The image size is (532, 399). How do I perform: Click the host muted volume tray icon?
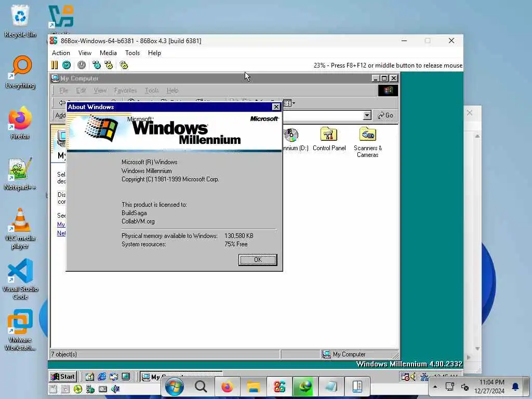[x=465, y=387]
